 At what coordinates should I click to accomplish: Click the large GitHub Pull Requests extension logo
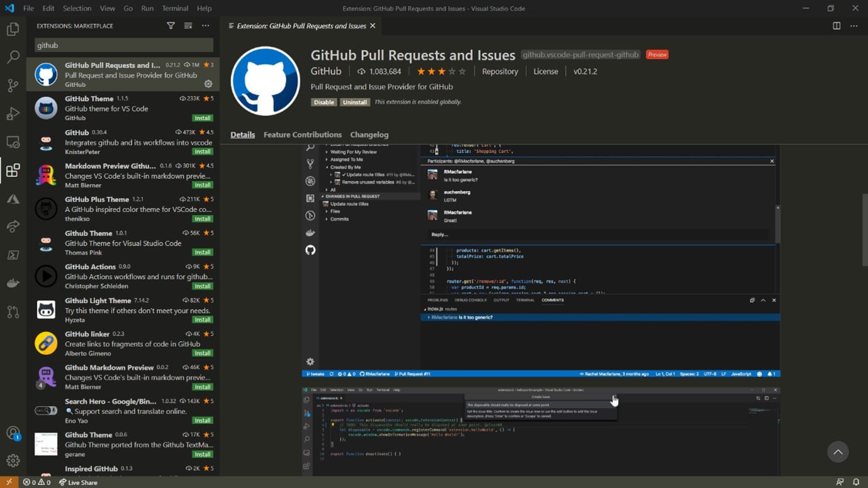(x=265, y=80)
